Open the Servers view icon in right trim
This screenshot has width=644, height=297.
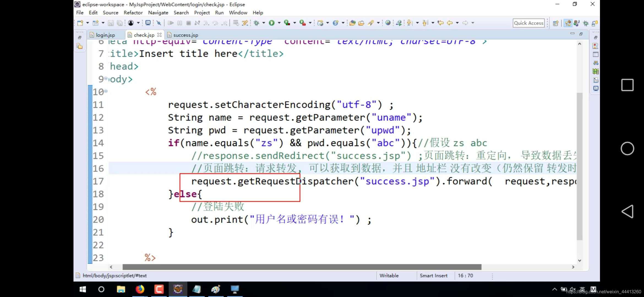pos(596,63)
